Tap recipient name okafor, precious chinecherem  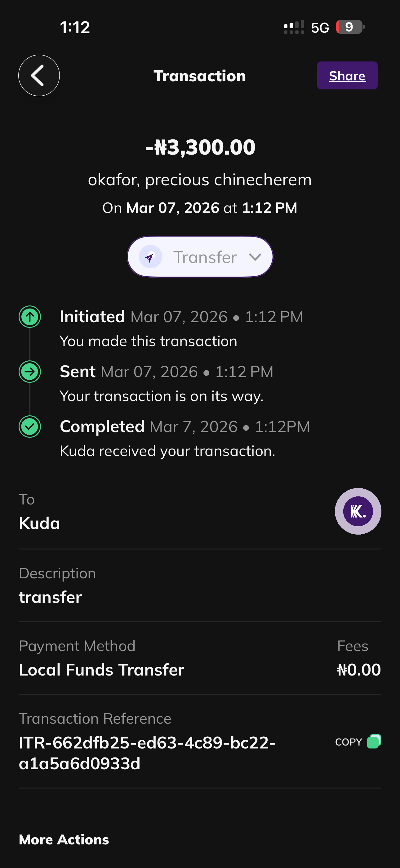click(200, 180)
